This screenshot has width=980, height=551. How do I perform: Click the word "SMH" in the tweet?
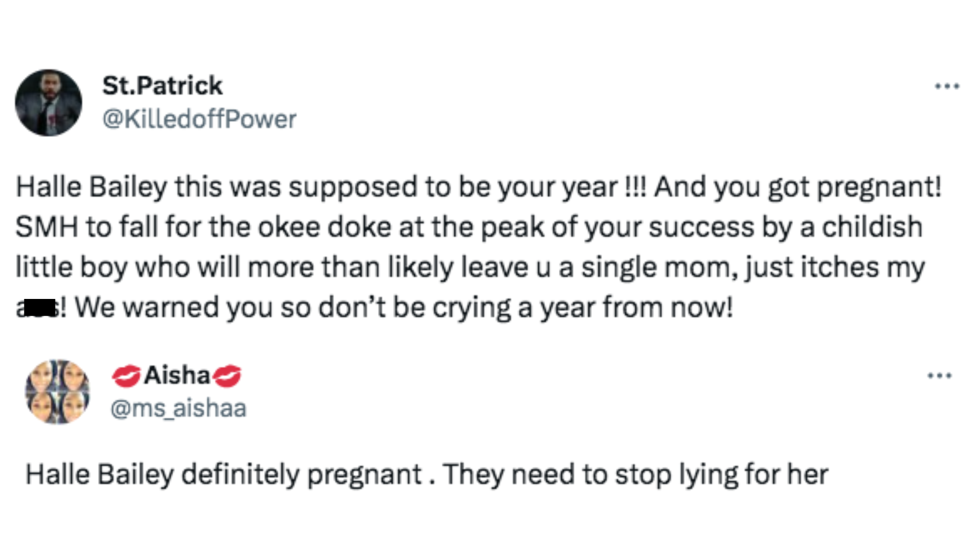coord(46,227)
